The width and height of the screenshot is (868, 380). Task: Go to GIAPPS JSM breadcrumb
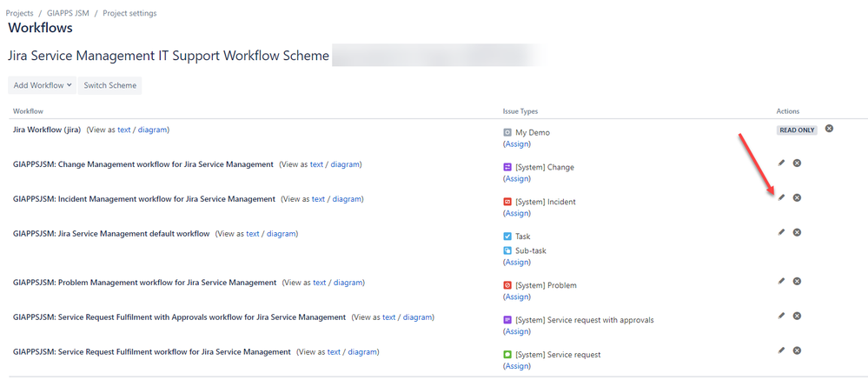click(x=68, y=13)
